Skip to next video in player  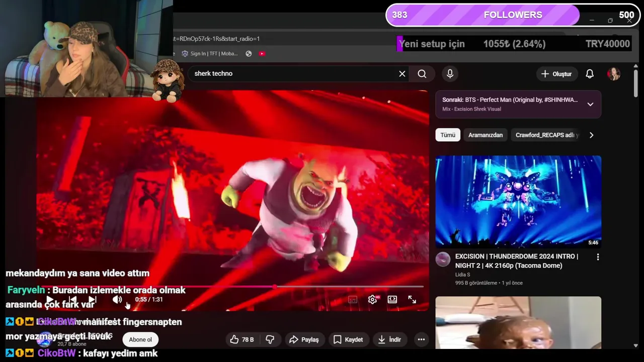click(x=93, y=300)
